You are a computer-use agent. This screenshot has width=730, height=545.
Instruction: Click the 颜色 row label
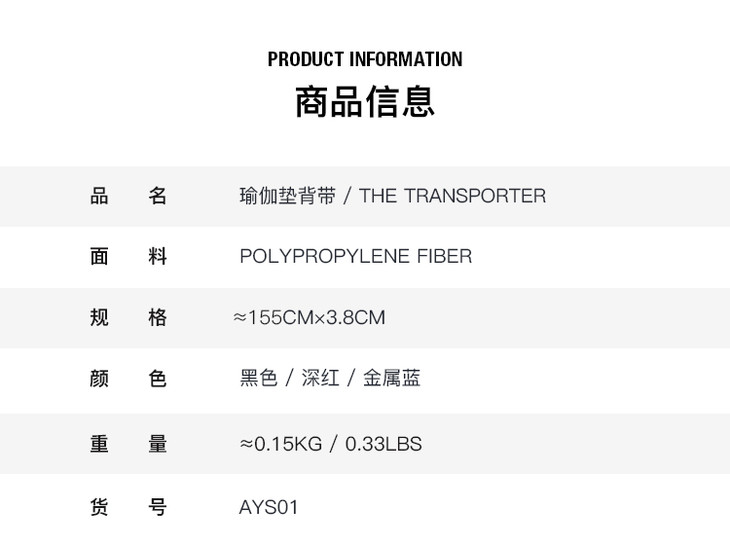click(x=128, y=379)
